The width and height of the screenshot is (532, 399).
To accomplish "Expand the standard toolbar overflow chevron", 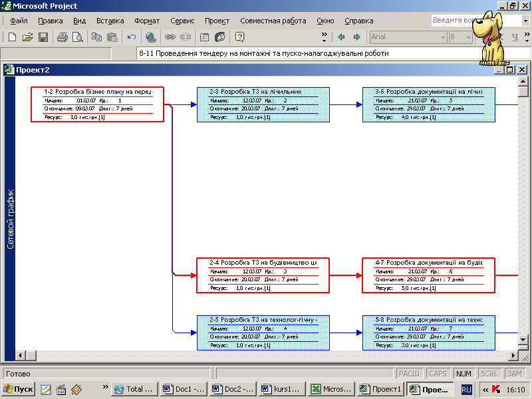I will click(325, 36).
